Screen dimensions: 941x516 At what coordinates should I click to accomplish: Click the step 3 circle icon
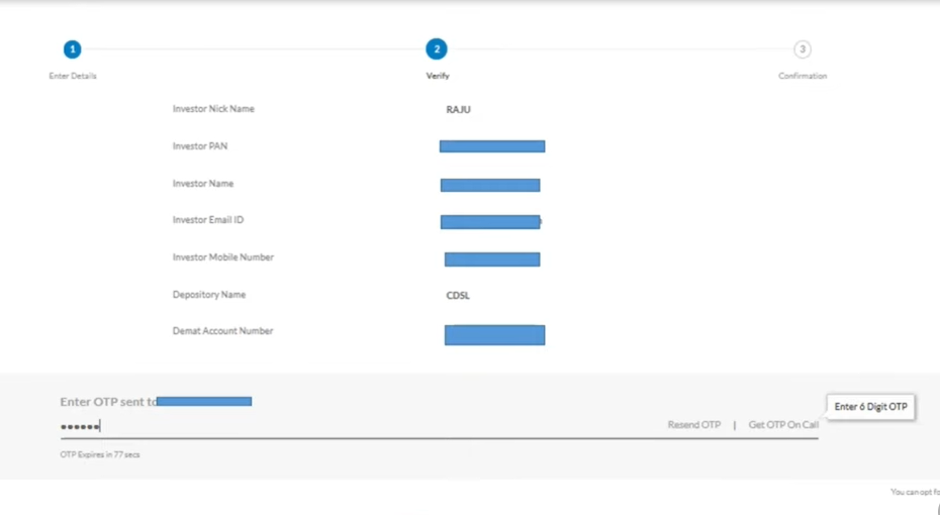click(802, 50)
